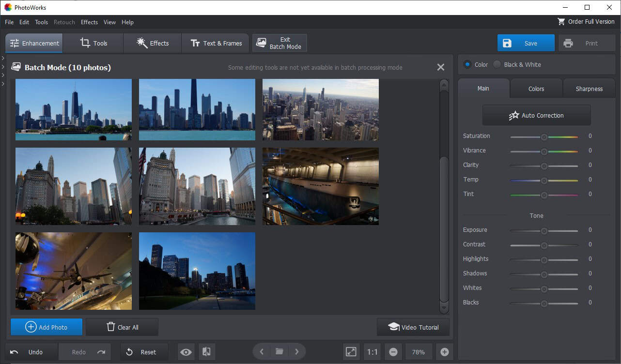Click the Auto Correction button
621x364 pixels.
click(537, 115)
